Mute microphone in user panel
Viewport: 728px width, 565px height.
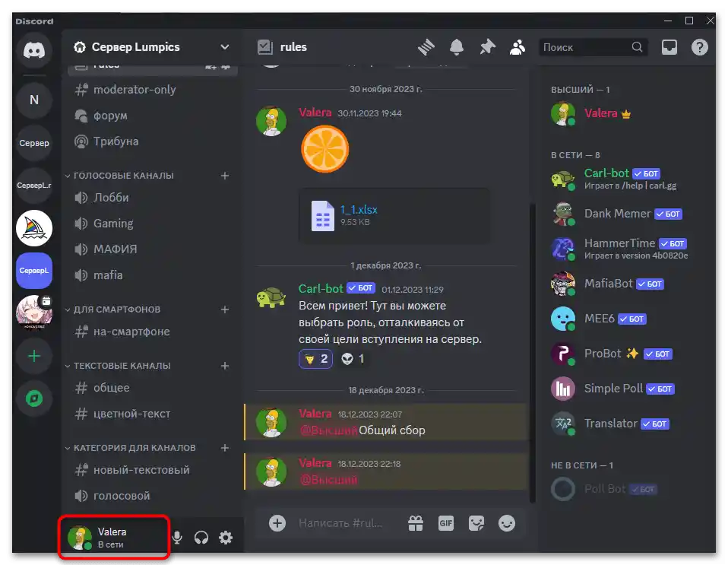177,538
